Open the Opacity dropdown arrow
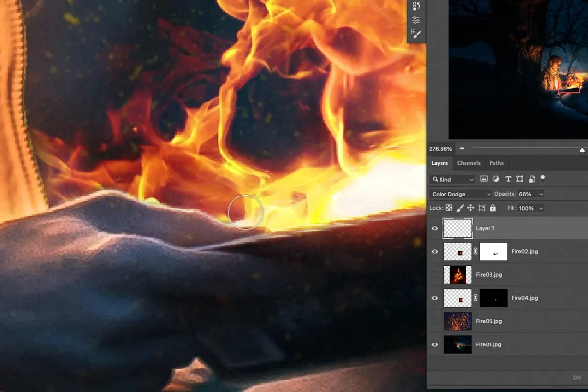This screenshot has height=392, width=588. click(541, 194)
